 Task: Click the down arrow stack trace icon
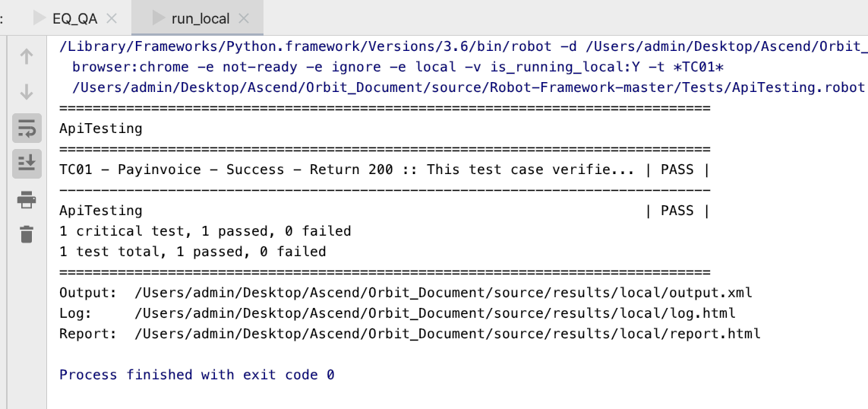[27, 92]
